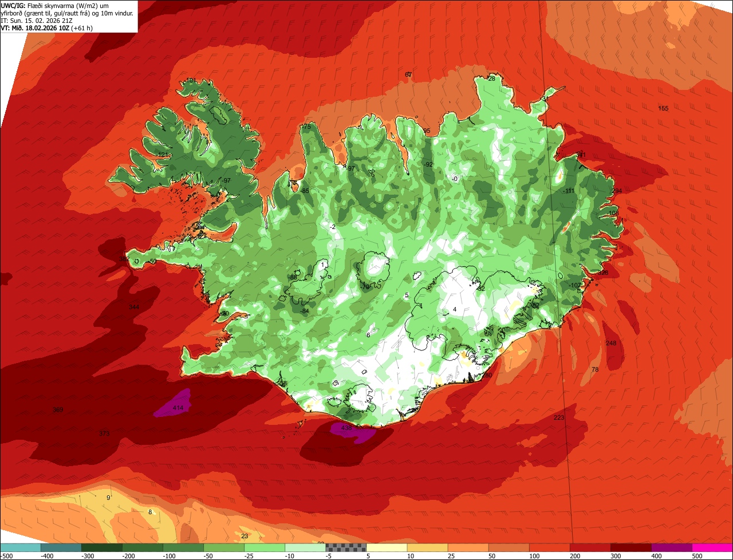Click the map value 369 in the southwest sea
733x560 pixels.
(58, 410)
